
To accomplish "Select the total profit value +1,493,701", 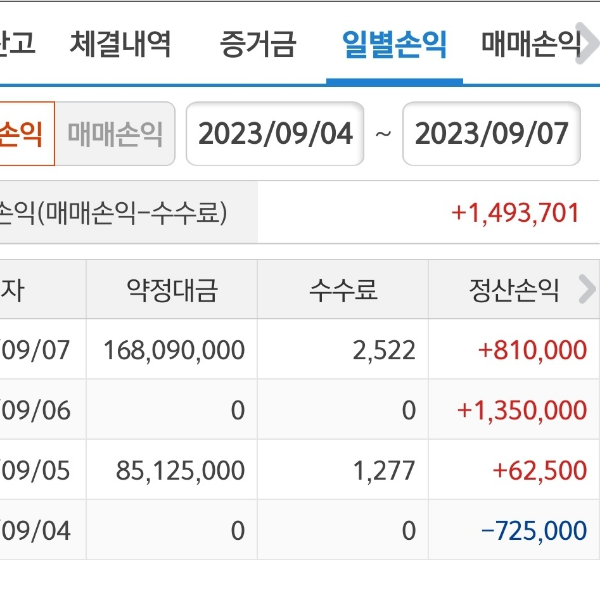I will [x=515, y=212].
